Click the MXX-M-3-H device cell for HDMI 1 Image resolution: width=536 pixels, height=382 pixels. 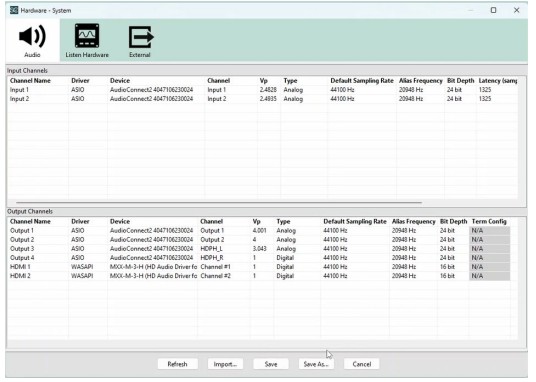153,267
